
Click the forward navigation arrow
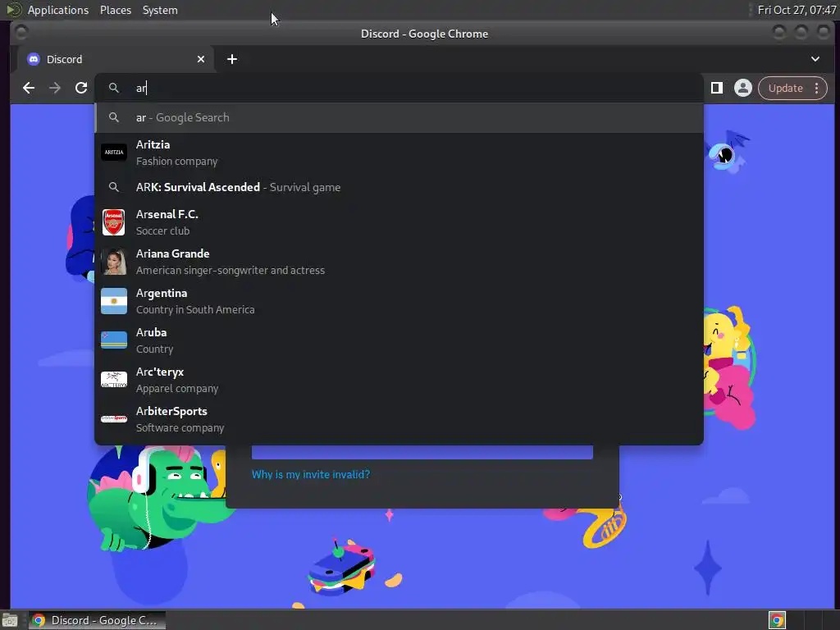[55, 88]
